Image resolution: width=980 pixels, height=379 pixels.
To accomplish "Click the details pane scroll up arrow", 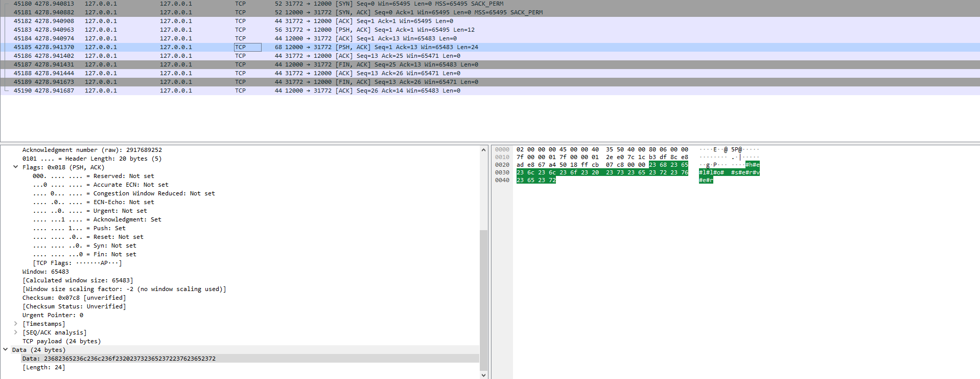I will click(x=483, y=150).
